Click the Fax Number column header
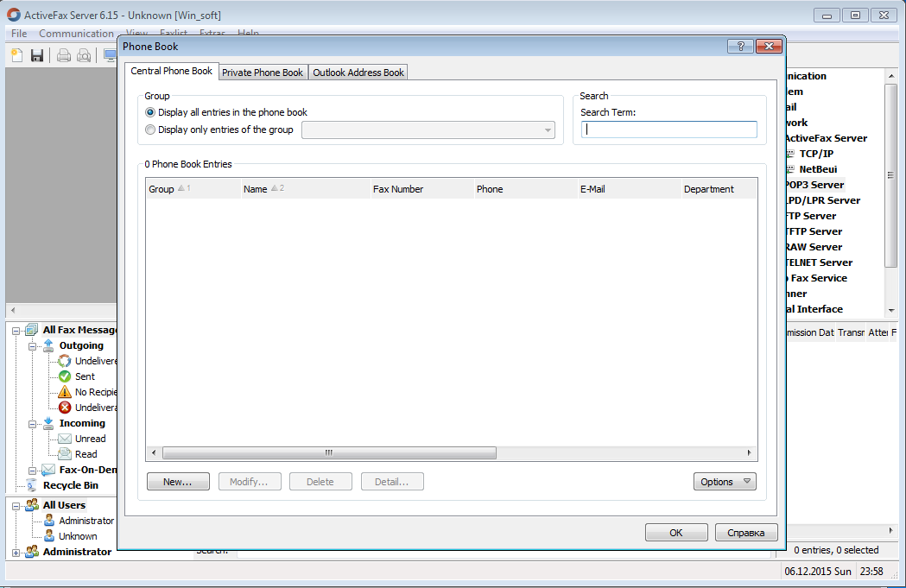This screenshot has width=906, height=588. coord(422,189)
